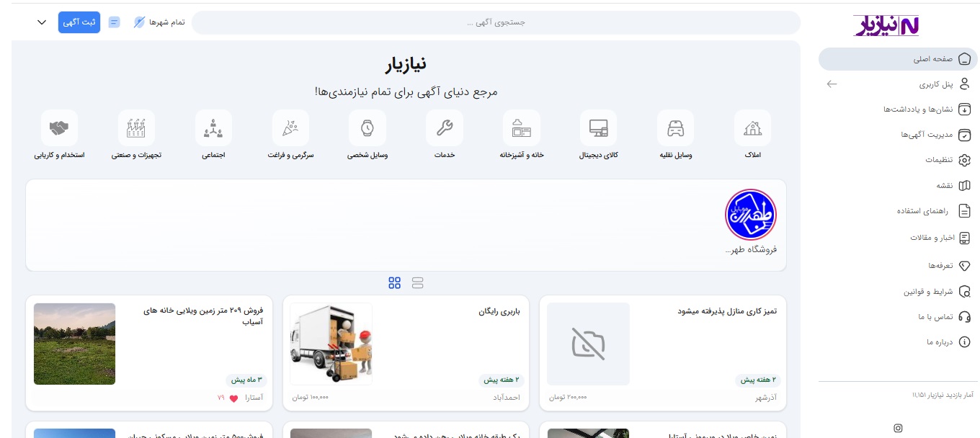980x438 pixels.
Task: Open the Instagram icon at bottom right
Action: coord(898,428)
